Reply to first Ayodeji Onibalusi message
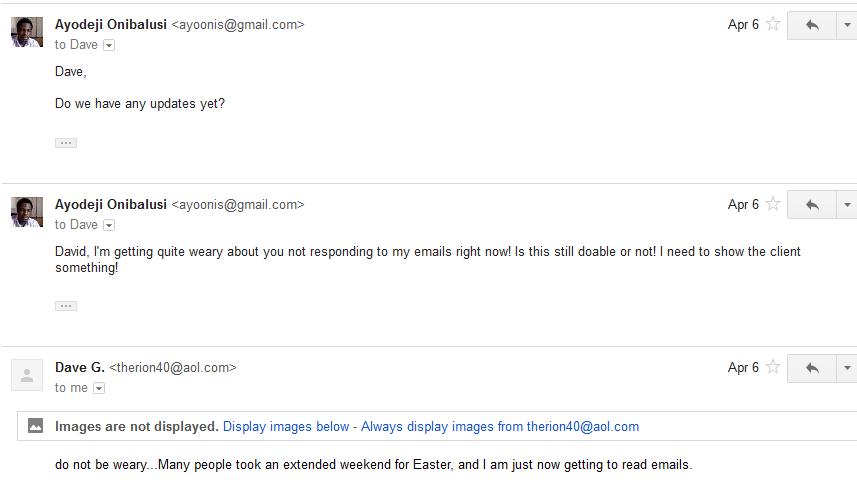The image size is (857, 503). point(812,25)
